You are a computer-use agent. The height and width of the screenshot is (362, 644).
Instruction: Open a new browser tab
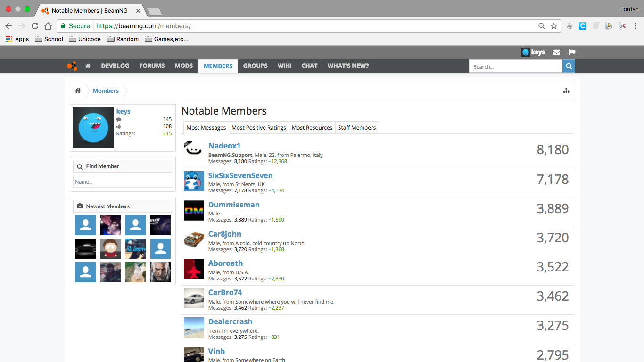pos(154,11)
